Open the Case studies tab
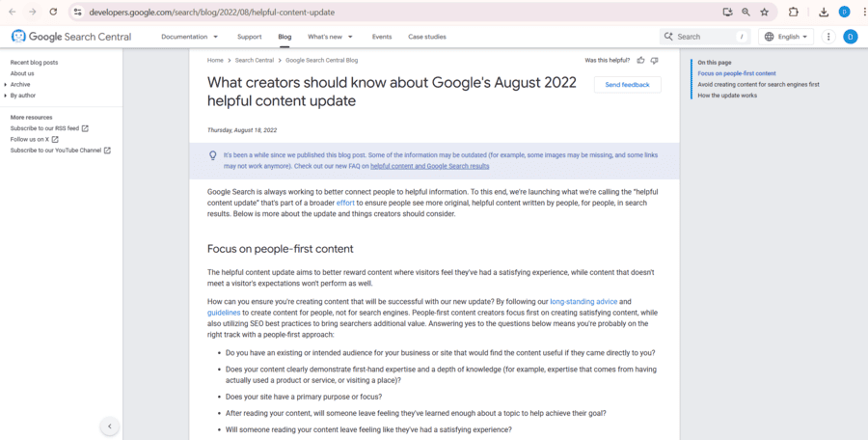The height and width of the screenshot is (440, 868). click(x=427, y=37)
